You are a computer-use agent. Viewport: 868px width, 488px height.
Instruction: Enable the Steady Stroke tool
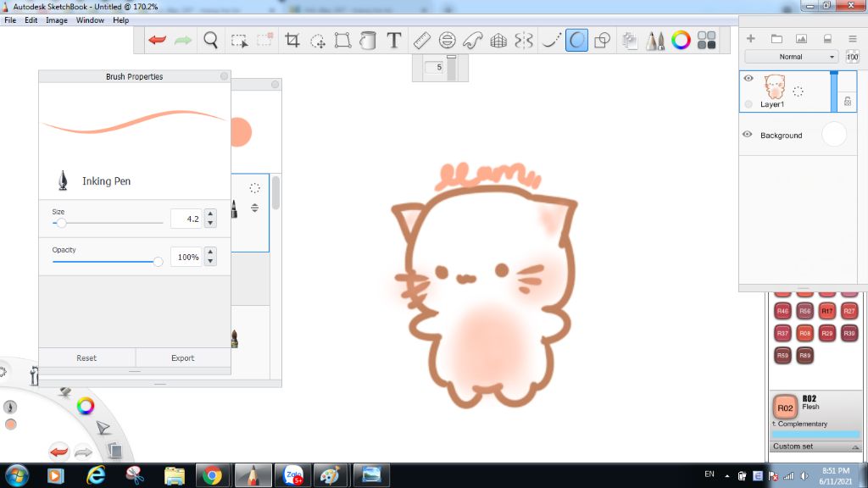pyautogui.click(x=550, y=40)
